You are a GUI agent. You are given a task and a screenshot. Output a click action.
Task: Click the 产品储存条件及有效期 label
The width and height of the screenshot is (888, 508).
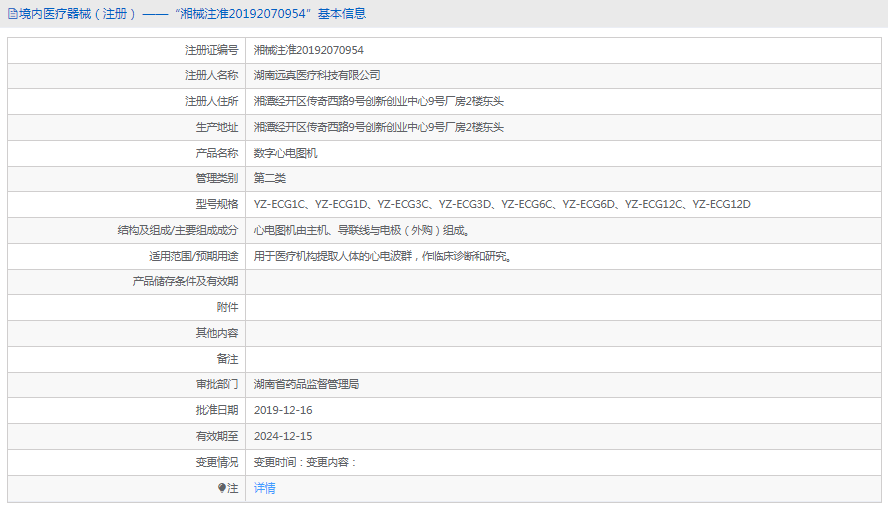click(185, 281)
